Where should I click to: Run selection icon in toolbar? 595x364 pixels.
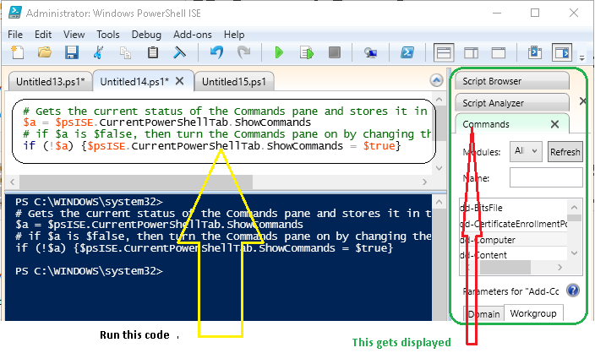[307, 52]
